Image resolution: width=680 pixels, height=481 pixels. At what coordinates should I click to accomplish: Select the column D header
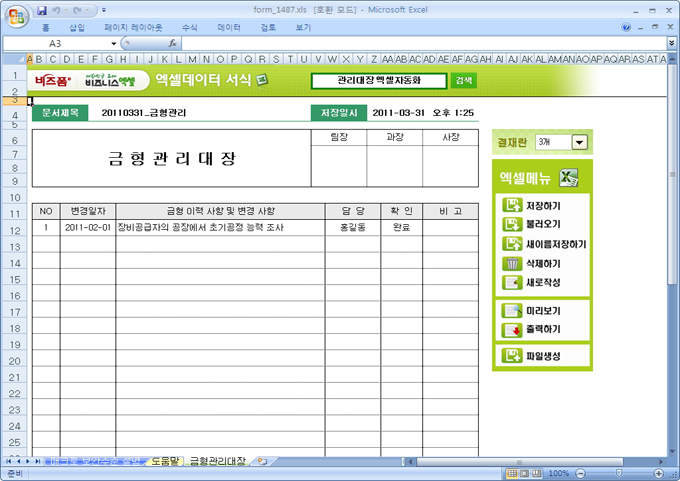67,59
